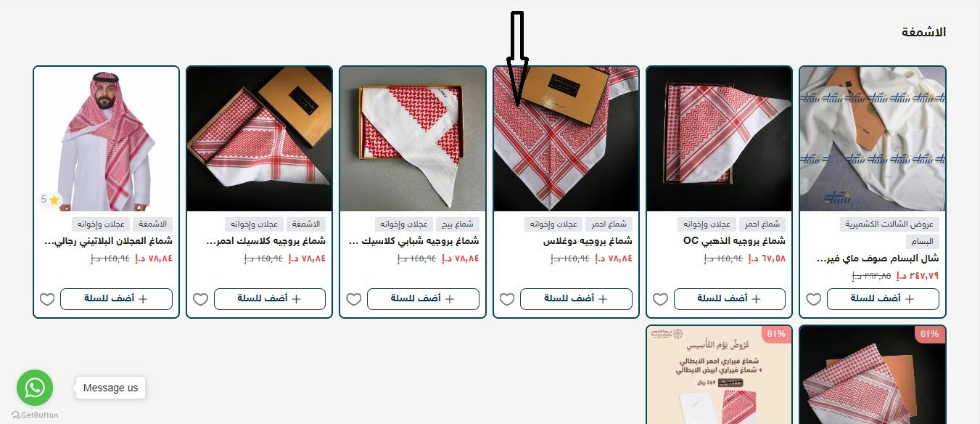Add شال البسام صوف to wishlist heart

814,299
